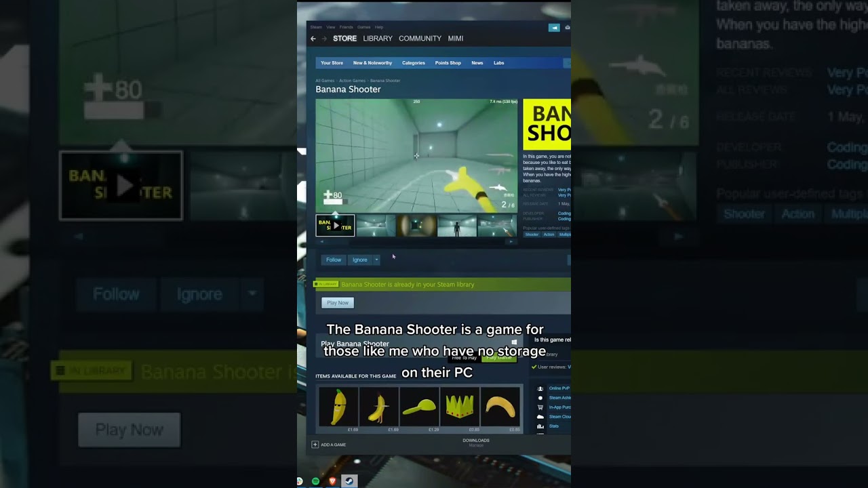This screenshot has height=488, width=868.
Task: Click the main gameplay video preview
Action: 416,155
